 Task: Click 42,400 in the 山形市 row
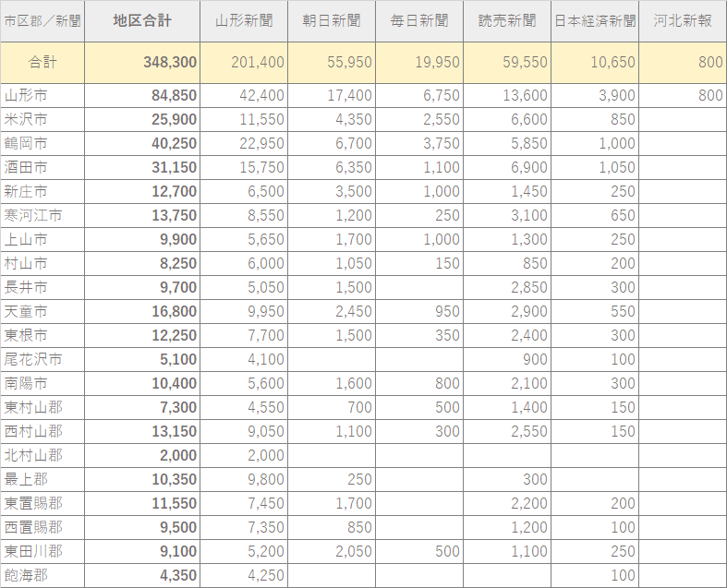tap(244, 95)
